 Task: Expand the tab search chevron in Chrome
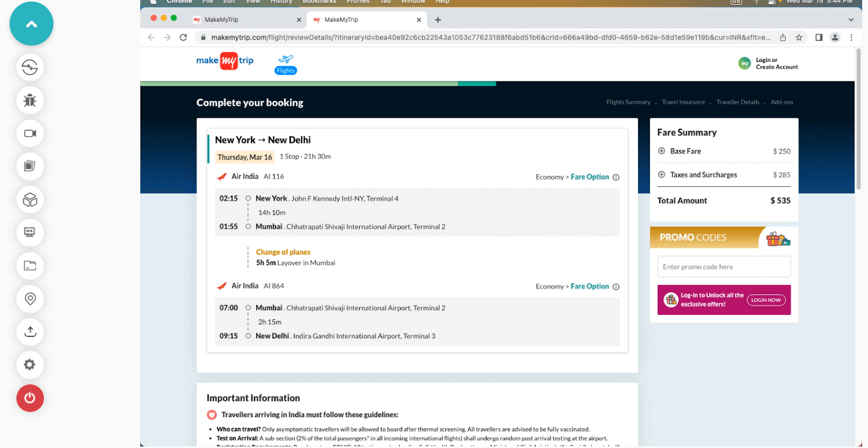pyautogui.click(x=851, y=20)
